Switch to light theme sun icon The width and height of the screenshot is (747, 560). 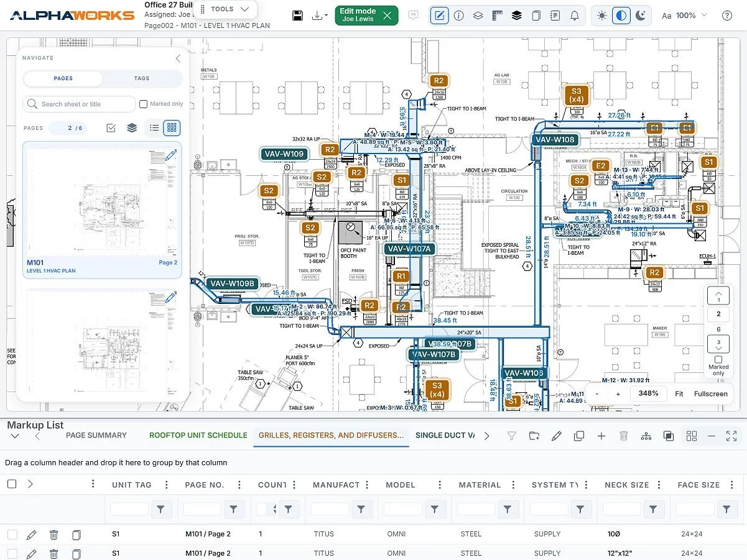601,16
